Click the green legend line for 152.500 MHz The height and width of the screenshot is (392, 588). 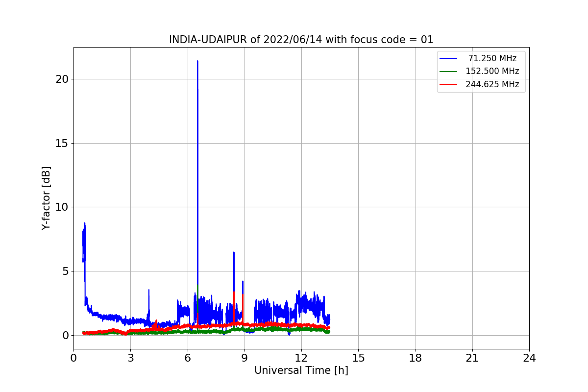click(x=448, y=72)
